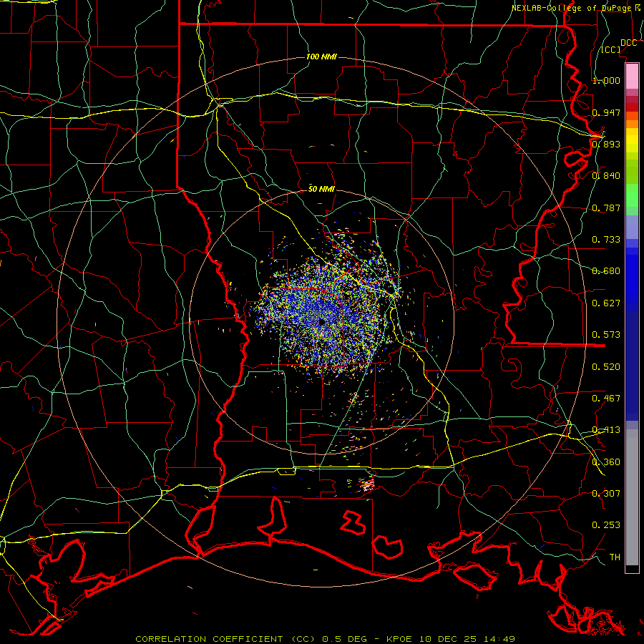Image resolution: width=644 pixels, height=644 pixels.
Task: Click the pink echo cluster south of radar
Action: 367,484
